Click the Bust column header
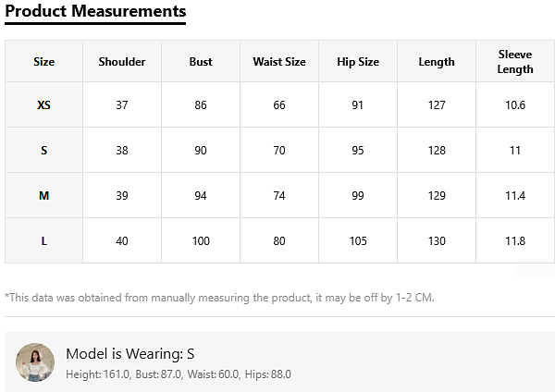This screenshot has width=555, height=392. [201, 62]
